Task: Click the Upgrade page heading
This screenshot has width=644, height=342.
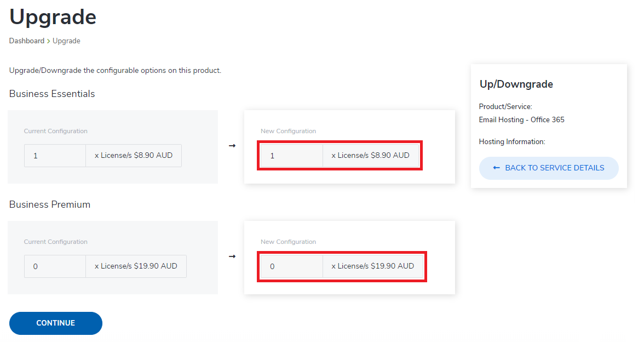Action: click(x=53, y=18)
